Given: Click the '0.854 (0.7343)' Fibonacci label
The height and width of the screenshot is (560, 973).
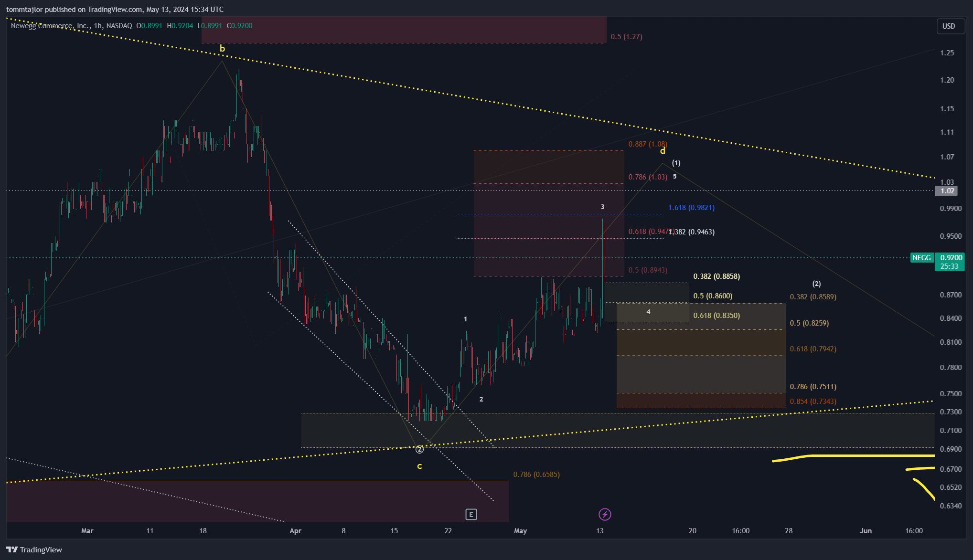Looking at the screenshot, I should tap(813, 402).
